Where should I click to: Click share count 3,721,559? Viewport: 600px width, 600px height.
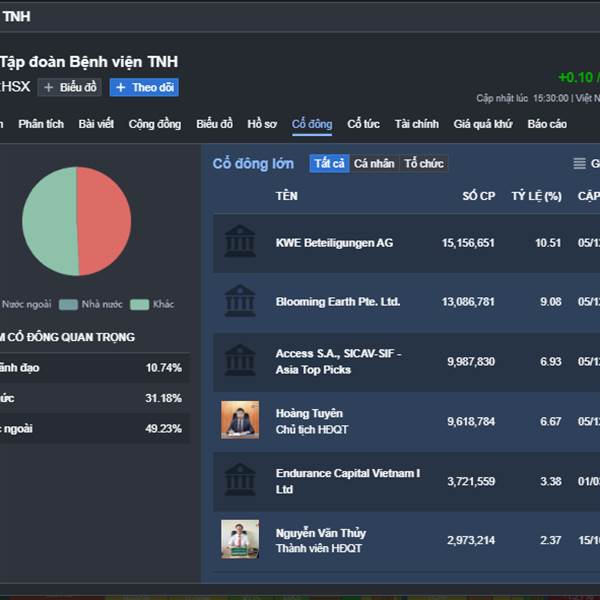(471, 481)
